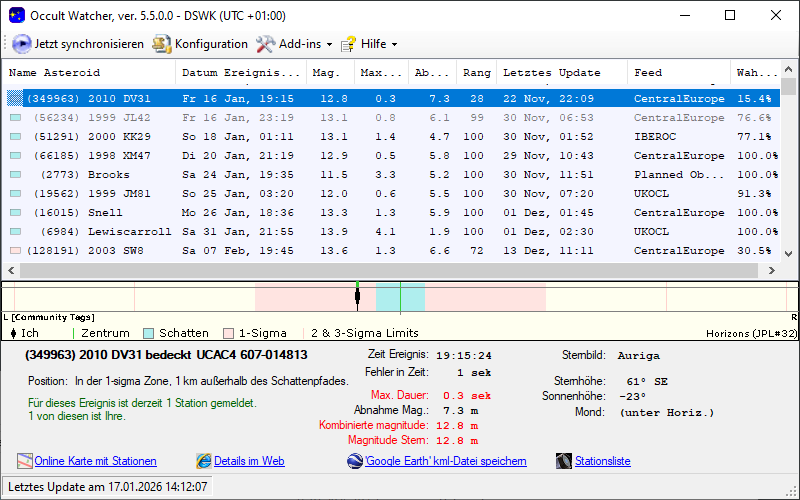This screenshot has height=500, width=800.
Task: Click the Add-ins tools icon
Action: pyautogui.click(x=265, y=44)
